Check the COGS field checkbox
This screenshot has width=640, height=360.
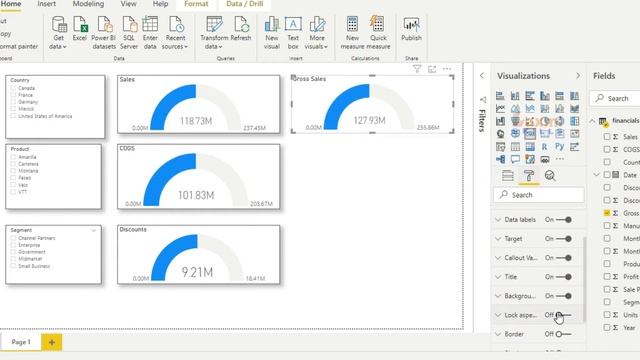click(607, 149)
